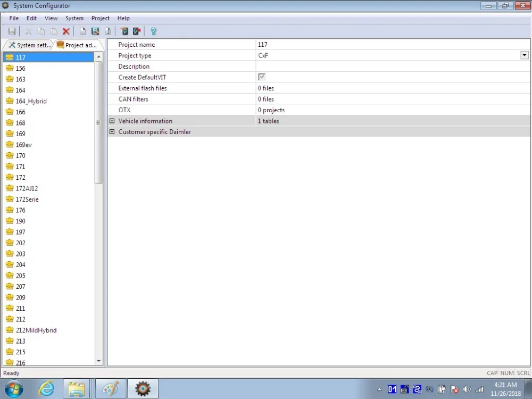
Task: Select project 156 in the list
Action: (x=20, y=68)
